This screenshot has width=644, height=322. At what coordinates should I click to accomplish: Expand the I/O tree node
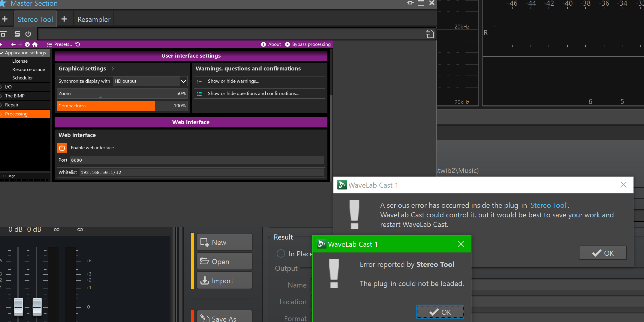pyautogui.click(x=2, y=87)
